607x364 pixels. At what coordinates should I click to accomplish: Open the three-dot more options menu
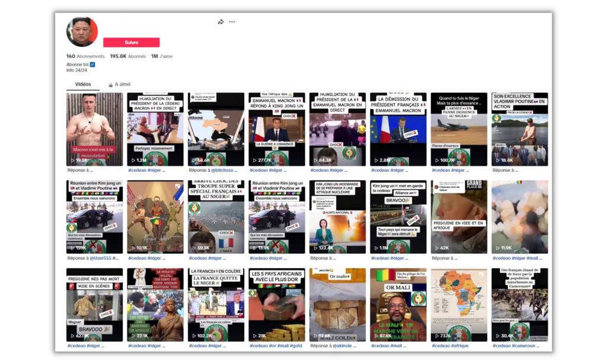click(232, 22)
